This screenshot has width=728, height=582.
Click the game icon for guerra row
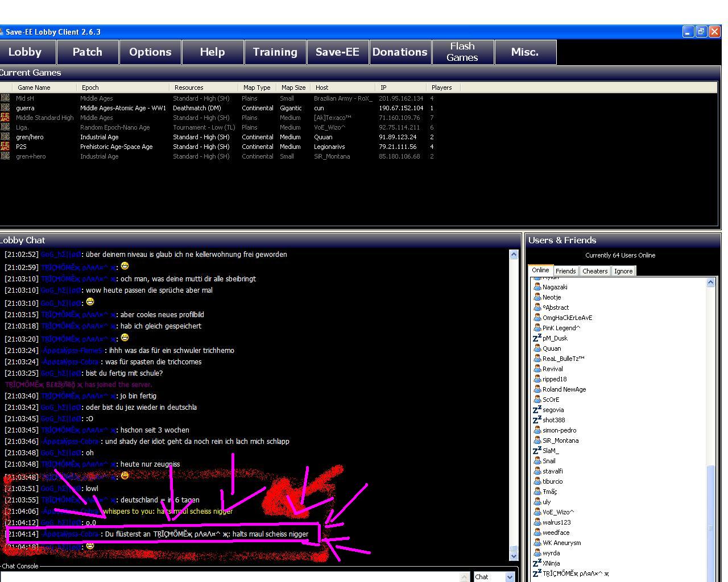click(5, 108)
